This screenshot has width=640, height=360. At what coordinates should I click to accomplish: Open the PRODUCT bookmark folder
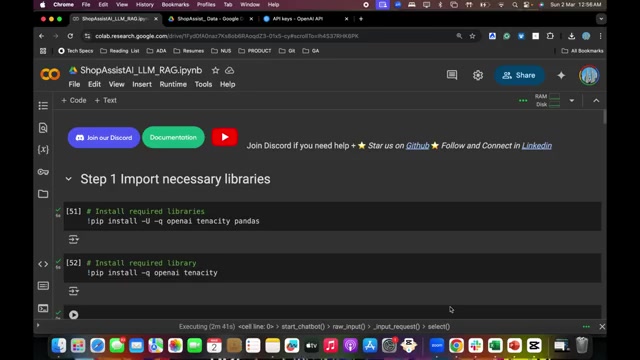pos(255,51)
